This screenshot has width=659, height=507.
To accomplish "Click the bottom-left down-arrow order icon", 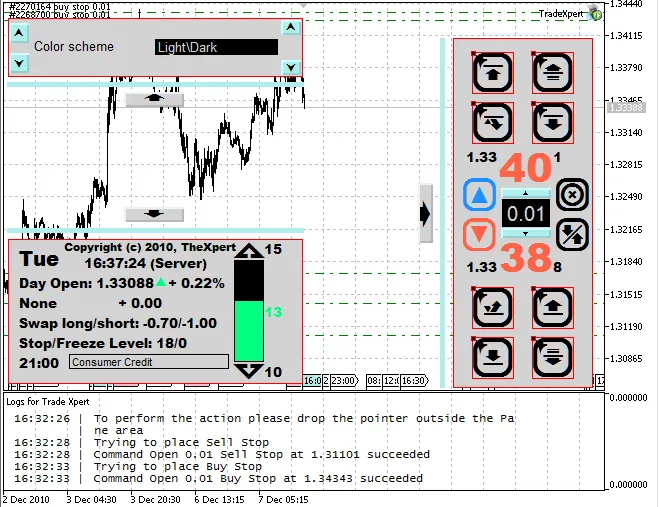I will [493, 357].
